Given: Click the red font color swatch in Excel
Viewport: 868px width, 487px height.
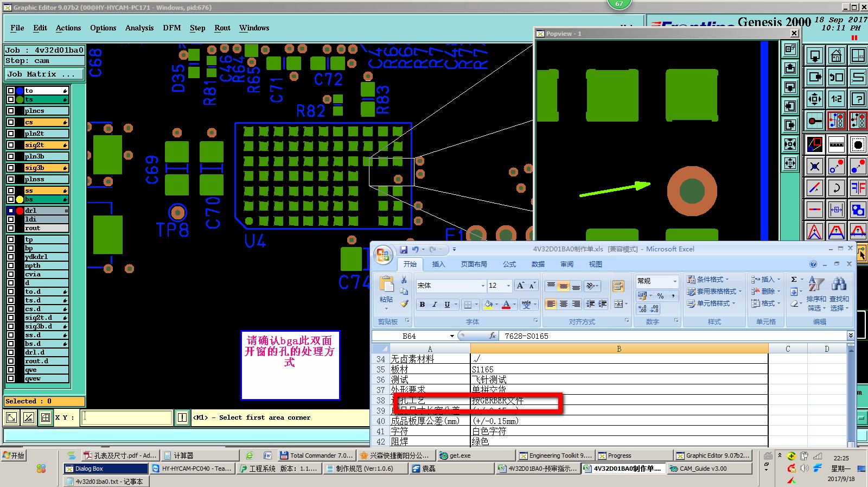Looking at the screenshot, I should (x=506, y=305).
